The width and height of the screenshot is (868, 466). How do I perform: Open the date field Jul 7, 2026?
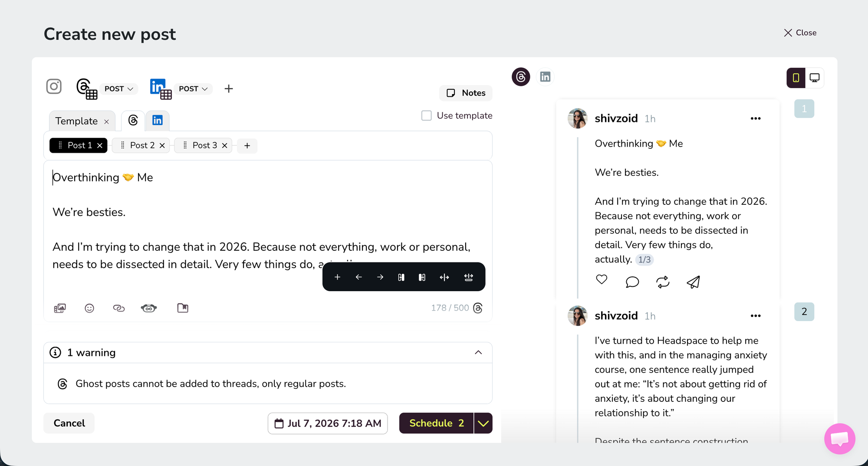(328, 423)
